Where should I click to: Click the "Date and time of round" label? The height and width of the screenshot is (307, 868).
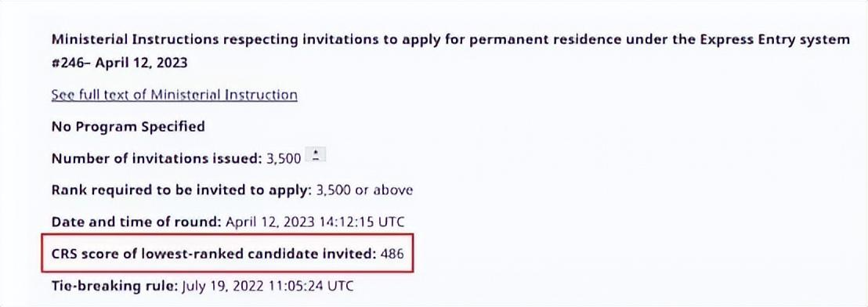[136, 222]
